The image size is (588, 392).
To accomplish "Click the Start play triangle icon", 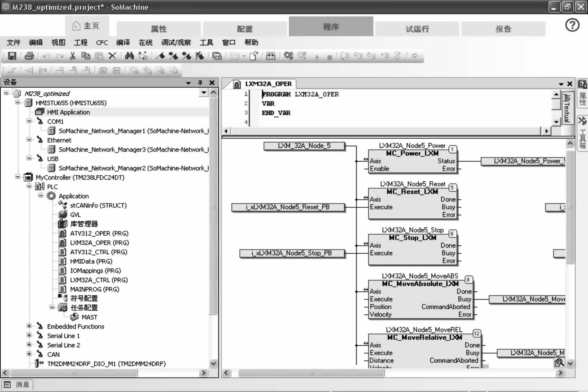I will (x=317, y=57).
